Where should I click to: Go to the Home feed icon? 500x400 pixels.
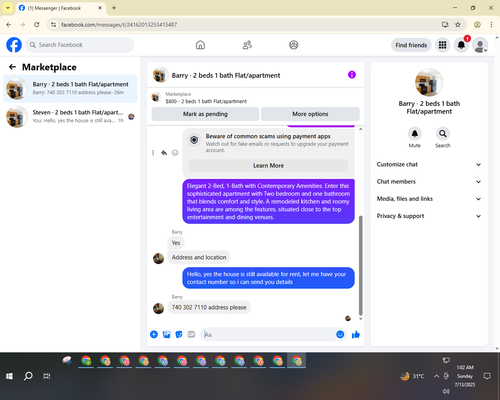200,45
